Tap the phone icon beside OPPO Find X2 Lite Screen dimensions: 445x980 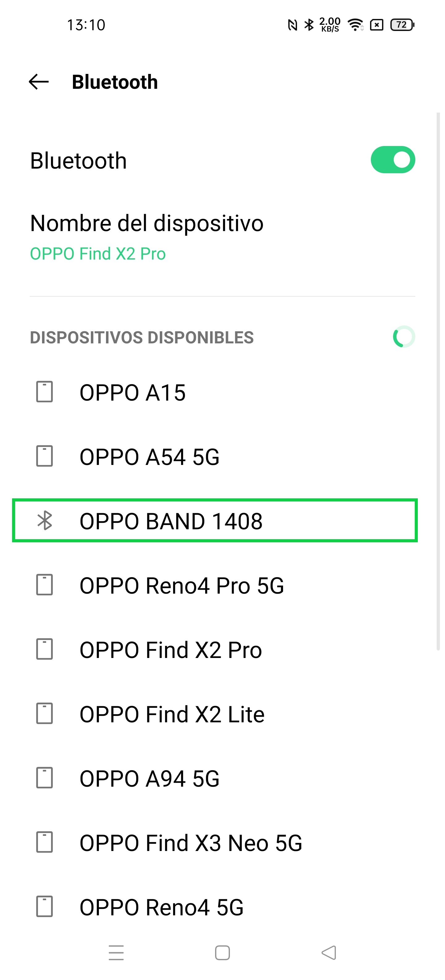tap(44, 713)
